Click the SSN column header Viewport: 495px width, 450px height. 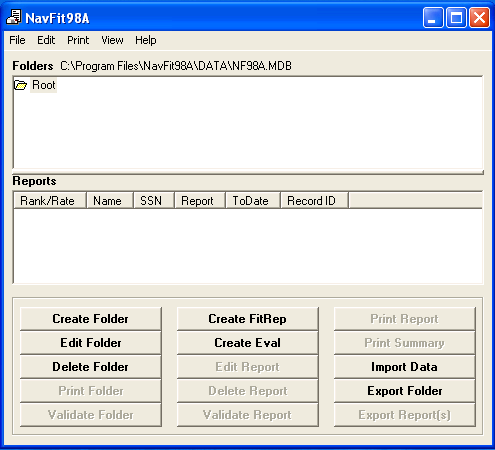pyautogui.click(x=154, y=201)
